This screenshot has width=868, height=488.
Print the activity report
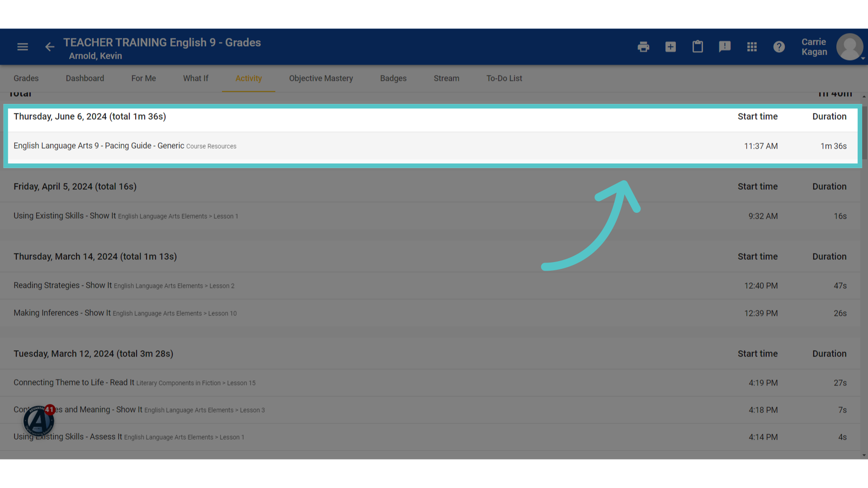[x=643, y=47]
